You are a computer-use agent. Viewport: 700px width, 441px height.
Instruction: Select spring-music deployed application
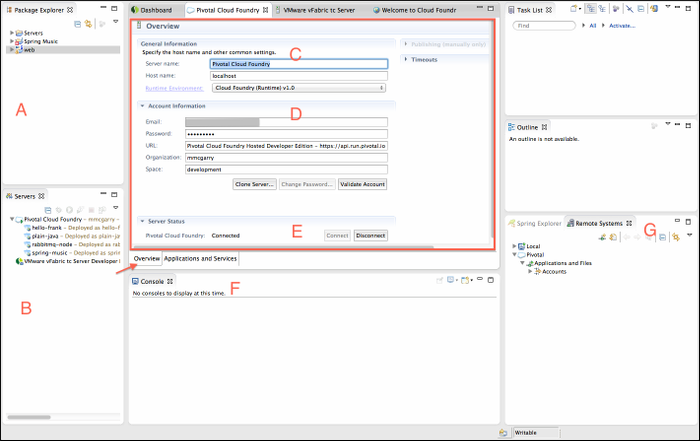pos(72,253)
